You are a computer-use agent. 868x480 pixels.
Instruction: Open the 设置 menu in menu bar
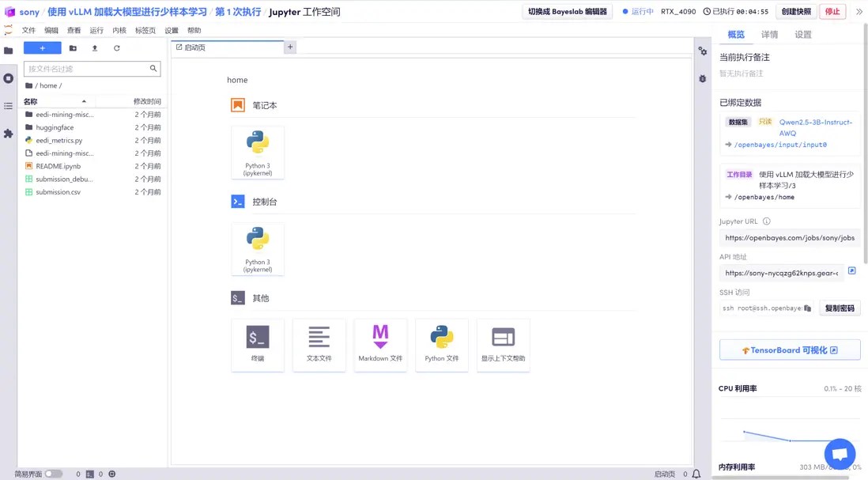172,31
